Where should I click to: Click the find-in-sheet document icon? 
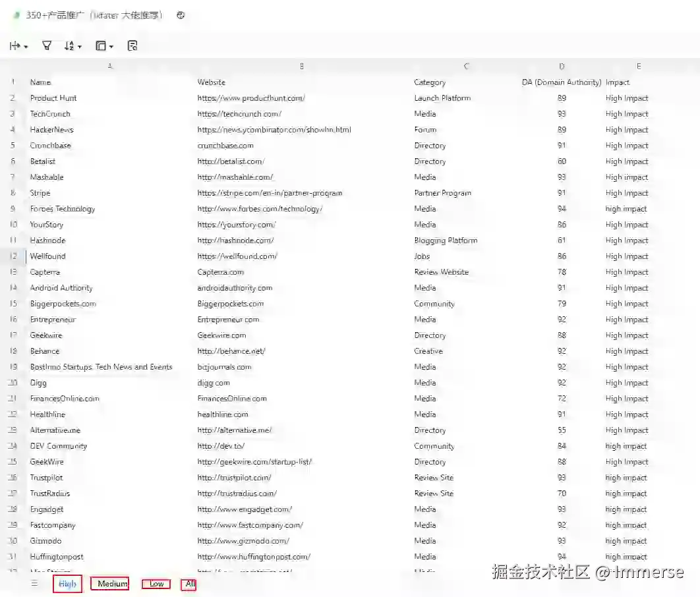click(132, 45)
